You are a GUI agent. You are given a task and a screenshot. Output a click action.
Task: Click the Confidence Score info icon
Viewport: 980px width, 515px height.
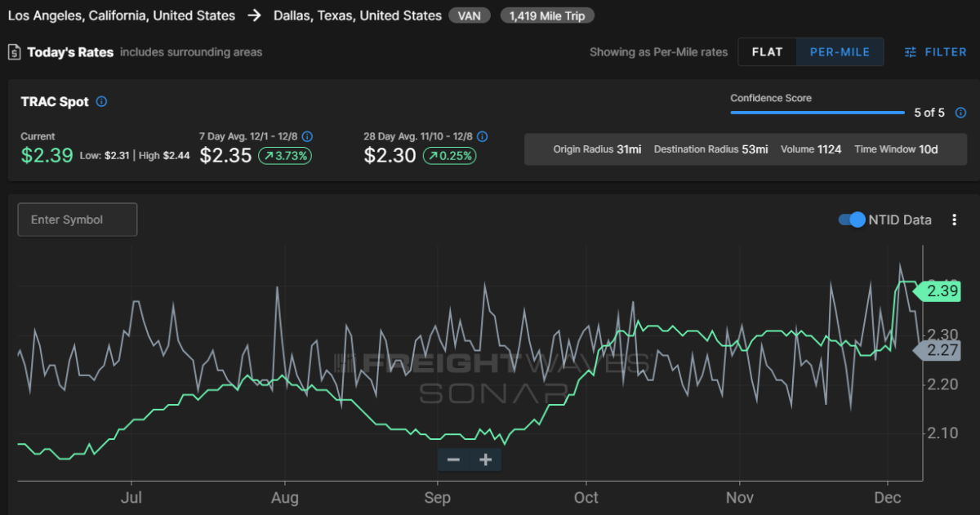point(960,113)
